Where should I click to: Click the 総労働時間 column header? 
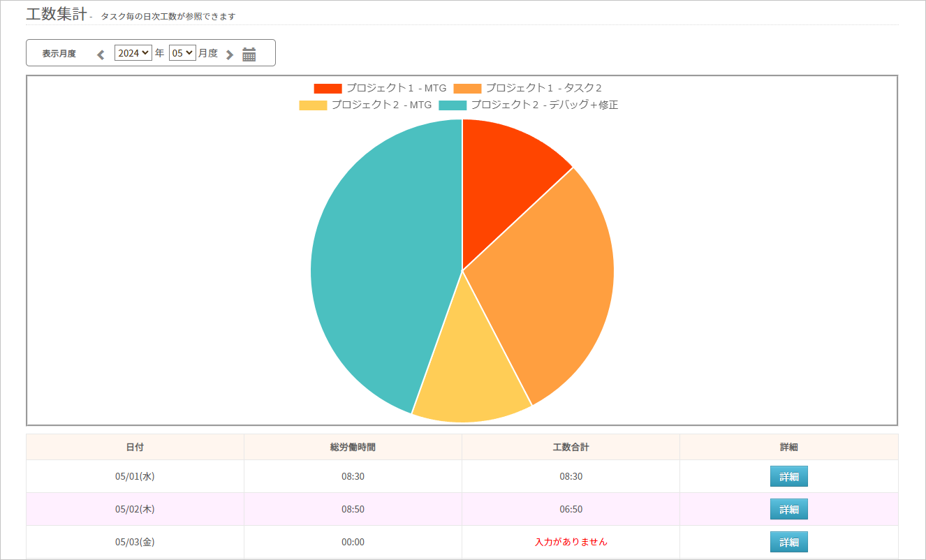(x=353, y=447)
